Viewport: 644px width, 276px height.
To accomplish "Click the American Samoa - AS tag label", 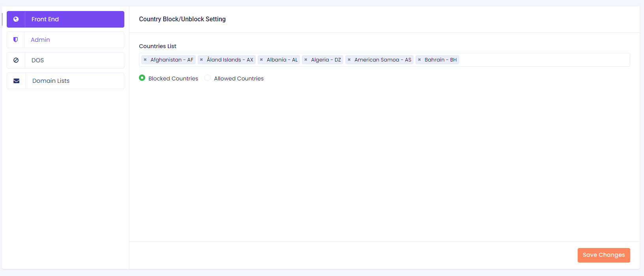I will point(382,60).
